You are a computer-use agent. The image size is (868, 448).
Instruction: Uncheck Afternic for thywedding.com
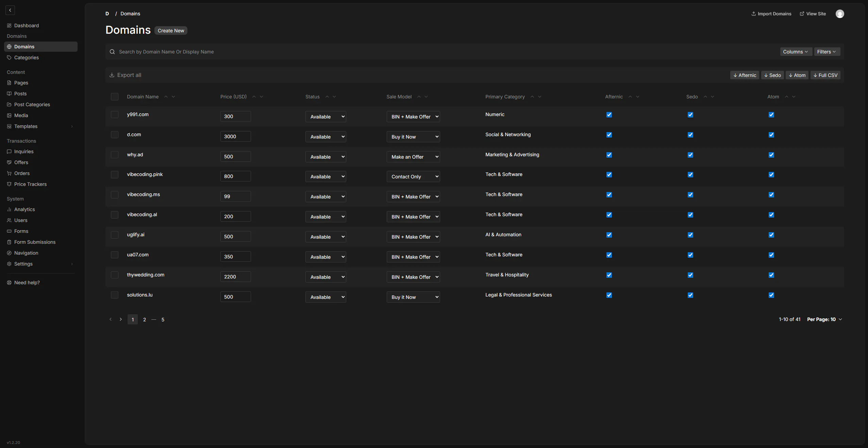[609, 275]
